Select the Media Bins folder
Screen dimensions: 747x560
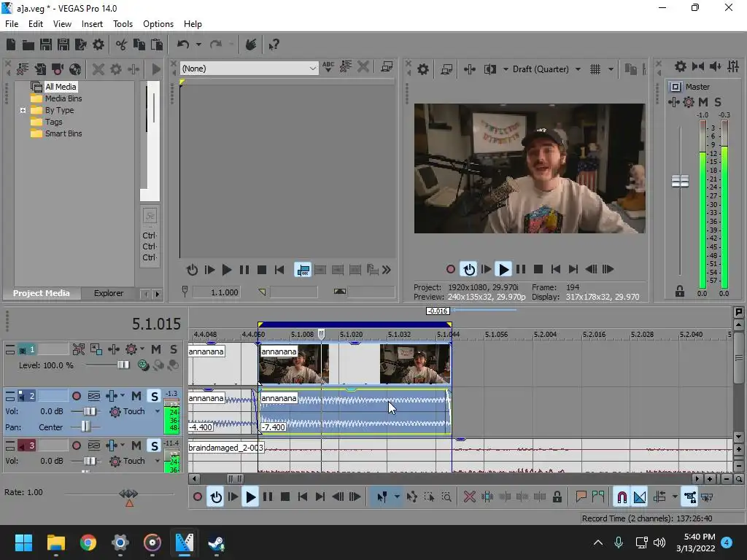point(63,98)
